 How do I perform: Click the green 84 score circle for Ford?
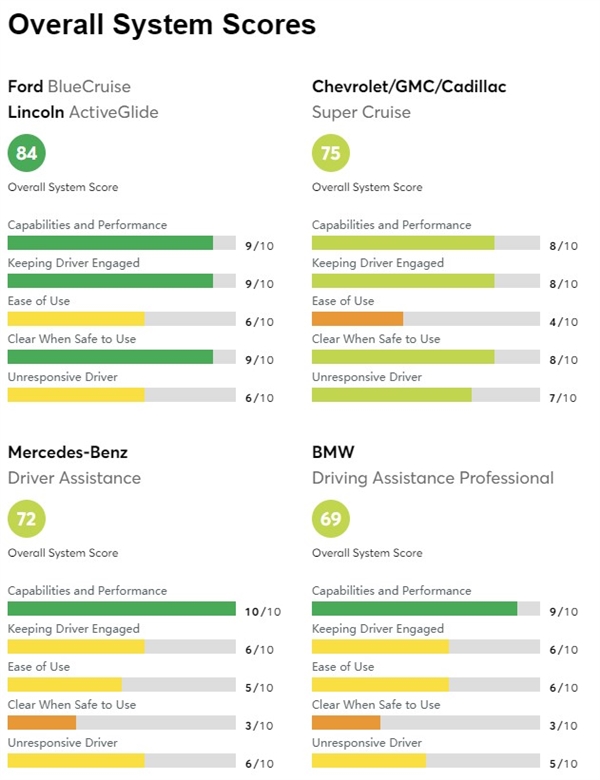[x=26, y=153]
